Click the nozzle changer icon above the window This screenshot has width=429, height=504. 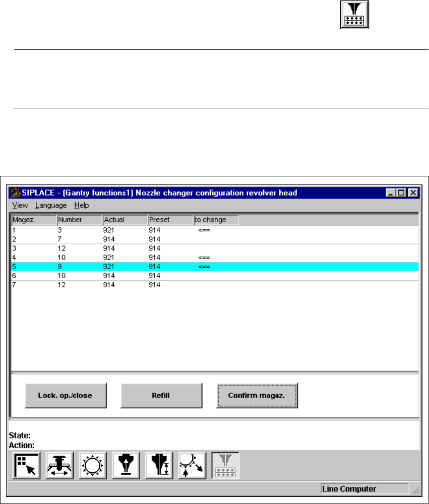354,15
